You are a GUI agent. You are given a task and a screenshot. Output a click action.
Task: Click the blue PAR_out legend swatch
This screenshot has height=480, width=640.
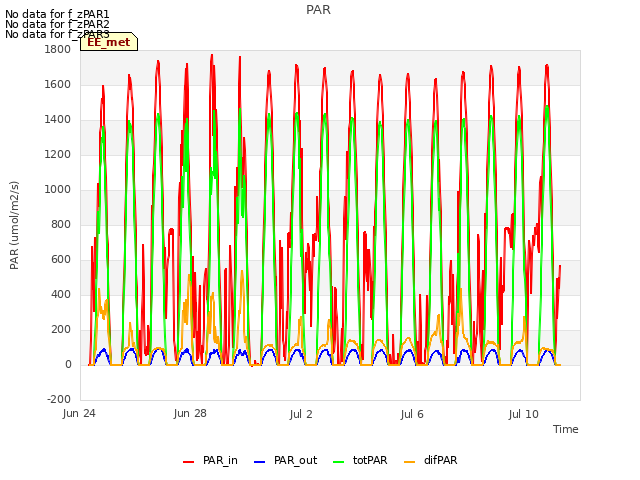(259, 462)
